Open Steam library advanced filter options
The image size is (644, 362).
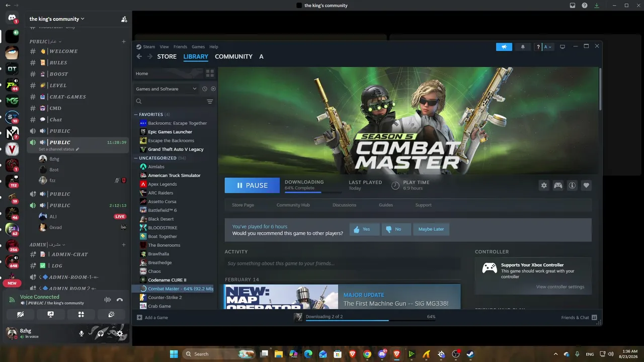(210, 102)
